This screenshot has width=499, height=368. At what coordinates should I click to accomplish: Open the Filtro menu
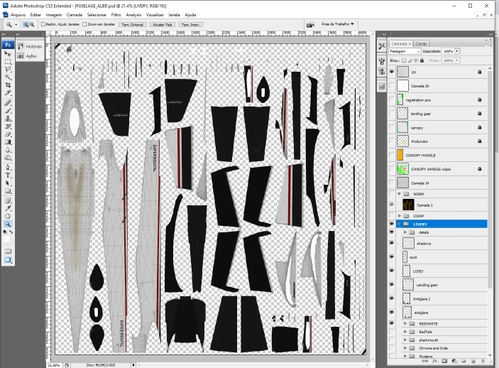pos(116,15)
